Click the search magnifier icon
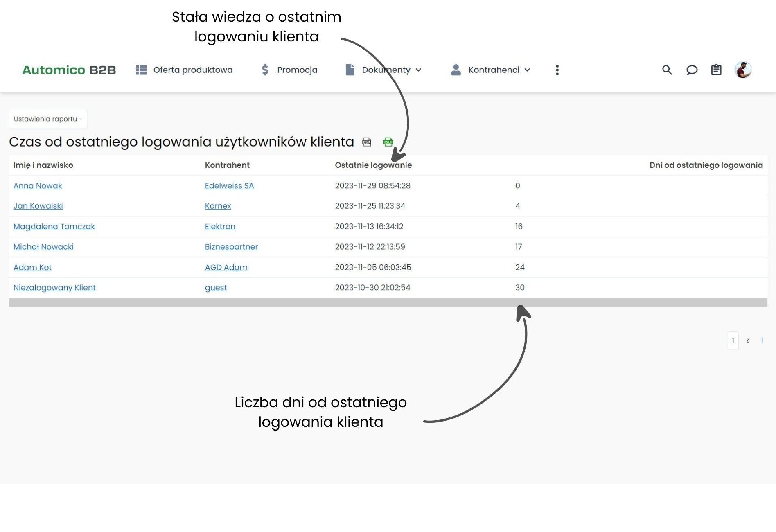Viewport: 776px width, 532px height. [x=667, y=70]
